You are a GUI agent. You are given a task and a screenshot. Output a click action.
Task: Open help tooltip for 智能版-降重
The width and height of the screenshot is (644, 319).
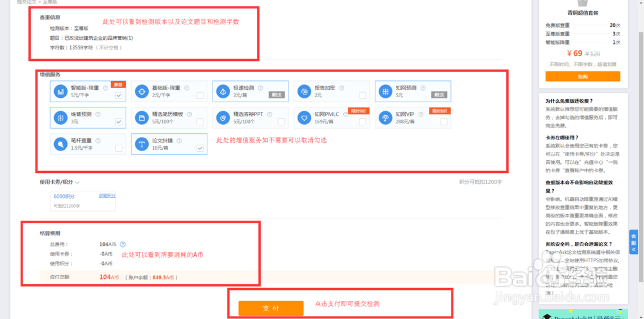pyautogui.click(x=106, y=87)
